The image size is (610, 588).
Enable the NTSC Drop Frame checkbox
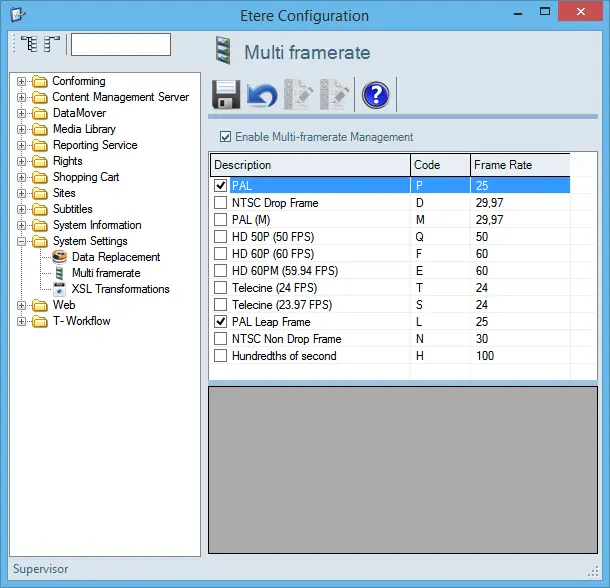221,202
